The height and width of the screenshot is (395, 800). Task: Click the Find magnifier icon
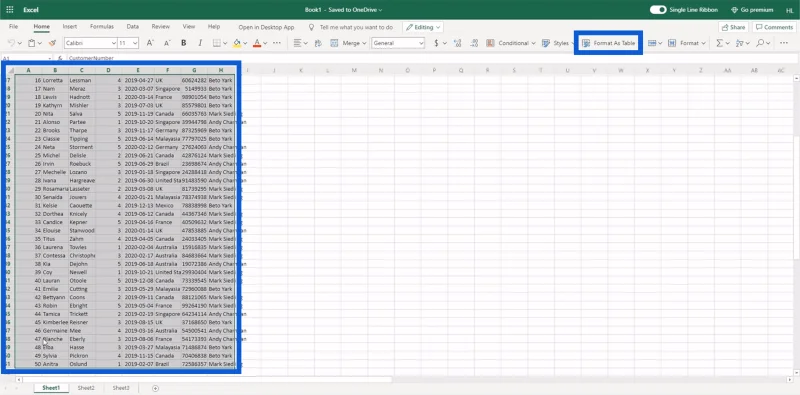760,43
